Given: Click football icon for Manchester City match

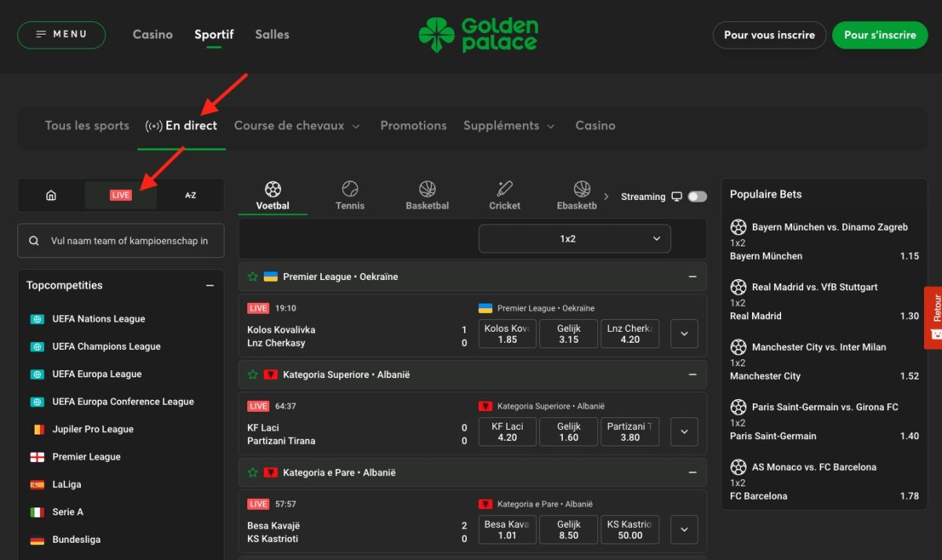Looking at the screenshot, I should pos(739,347).
